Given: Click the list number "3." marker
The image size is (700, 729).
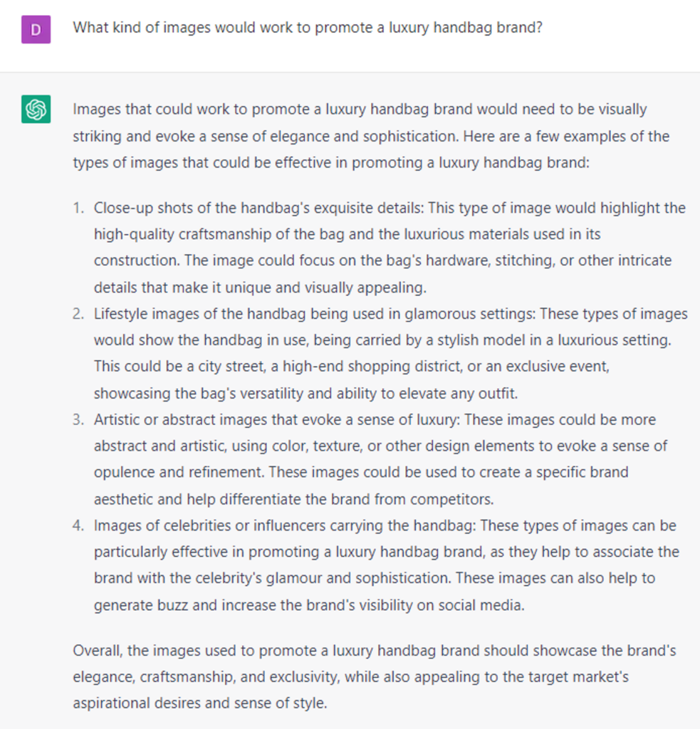Looking at the screenshot, I should (x=78, y=420).
